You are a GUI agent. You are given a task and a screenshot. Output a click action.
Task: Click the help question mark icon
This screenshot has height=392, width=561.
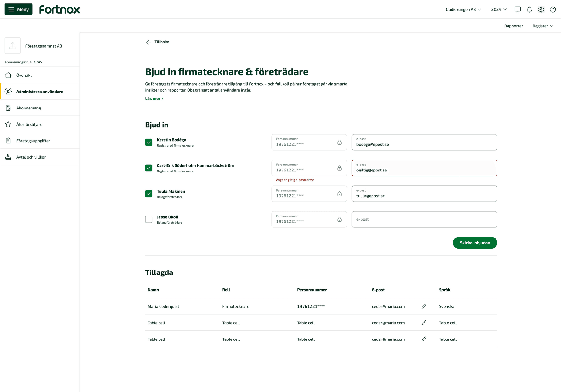point(553,9)
